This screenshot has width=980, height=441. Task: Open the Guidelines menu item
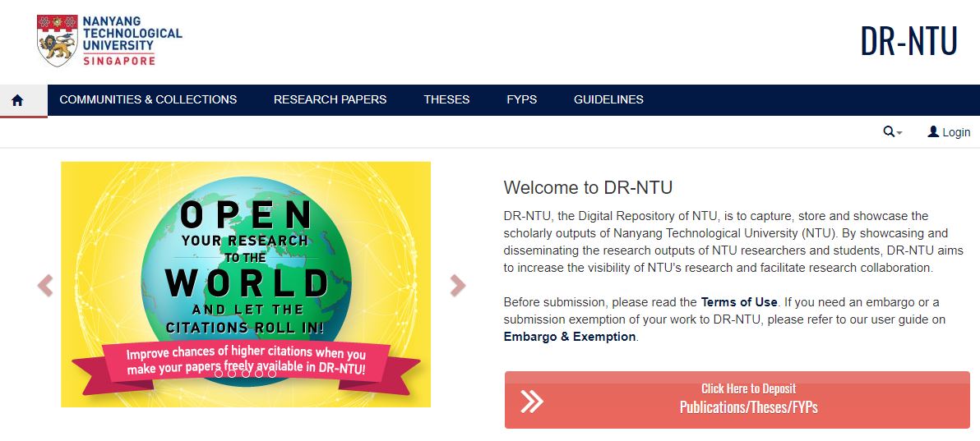[x=608, y=99]
